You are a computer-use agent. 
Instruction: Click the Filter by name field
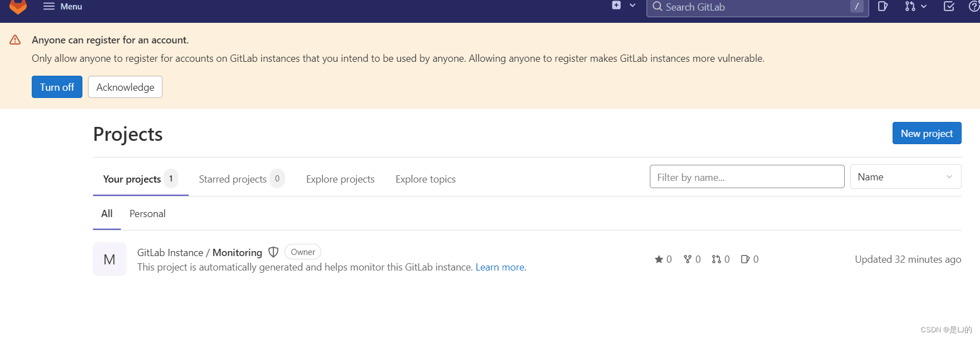[x=747, y=176]
